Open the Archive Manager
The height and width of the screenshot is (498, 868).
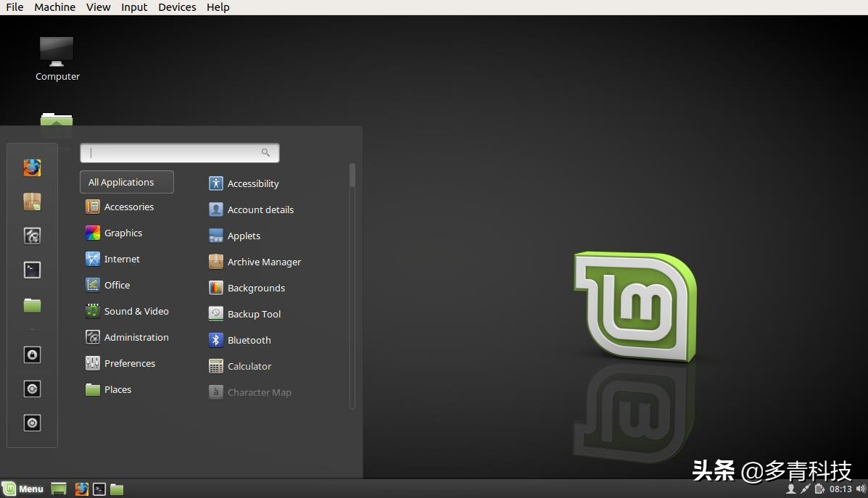[x=263, y=262]
